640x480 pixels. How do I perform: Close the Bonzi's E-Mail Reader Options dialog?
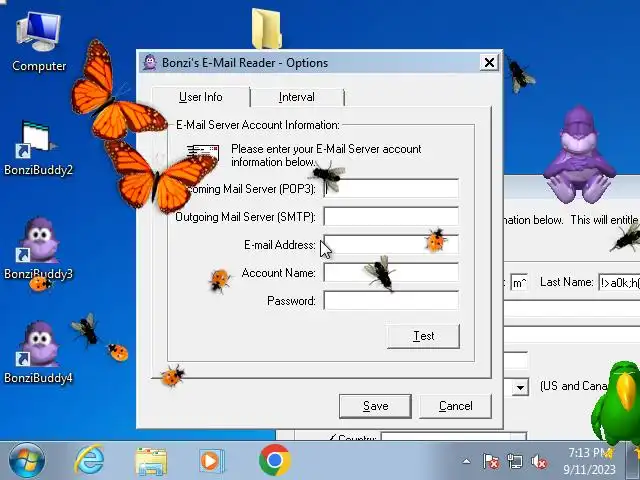(x=489, y=62)
